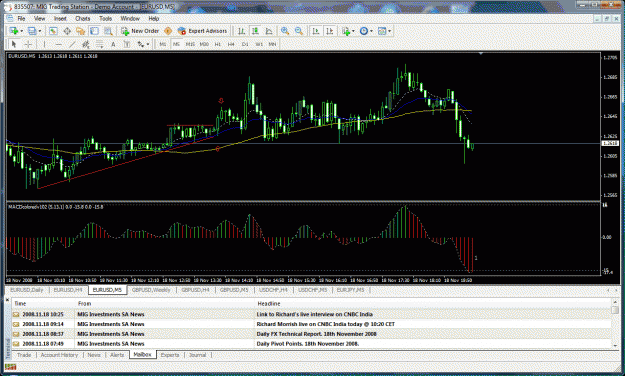Open the Indicators list icon
The width and height of the screenshot is (625, 376).
pyautogui.click(x=346, y=31)
